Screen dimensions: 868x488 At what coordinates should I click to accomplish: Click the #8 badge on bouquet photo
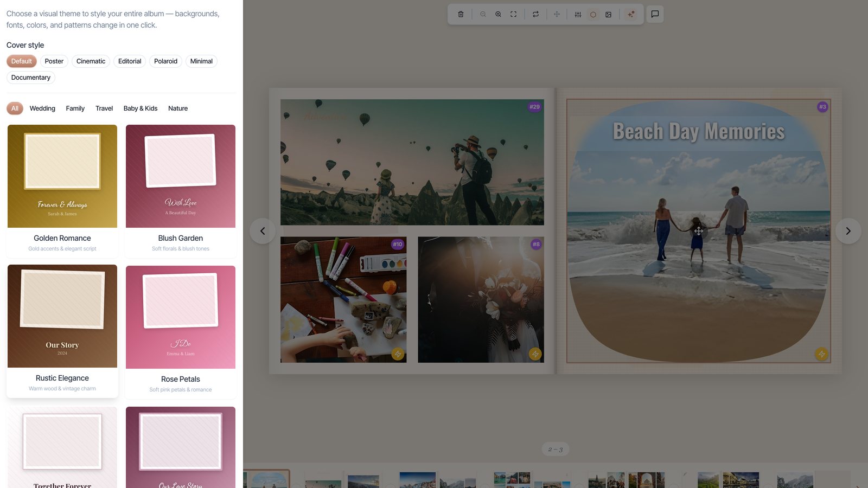click(536, 244)
